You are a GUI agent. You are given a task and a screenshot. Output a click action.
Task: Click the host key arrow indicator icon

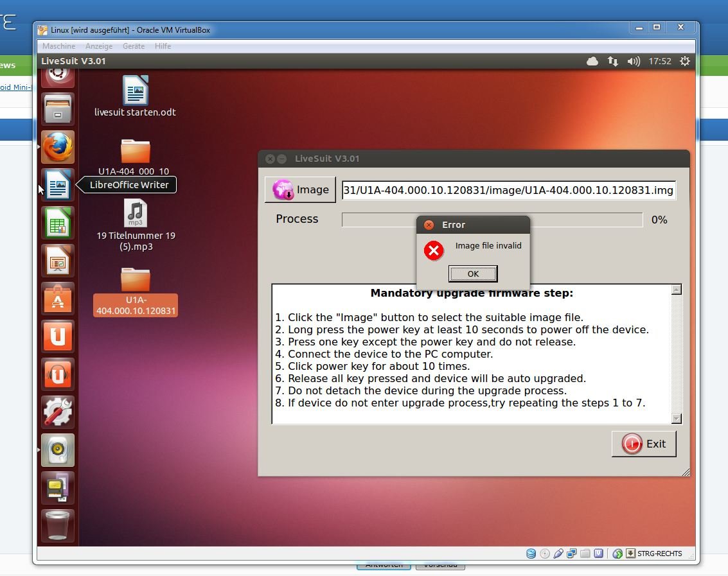point(630,554)
